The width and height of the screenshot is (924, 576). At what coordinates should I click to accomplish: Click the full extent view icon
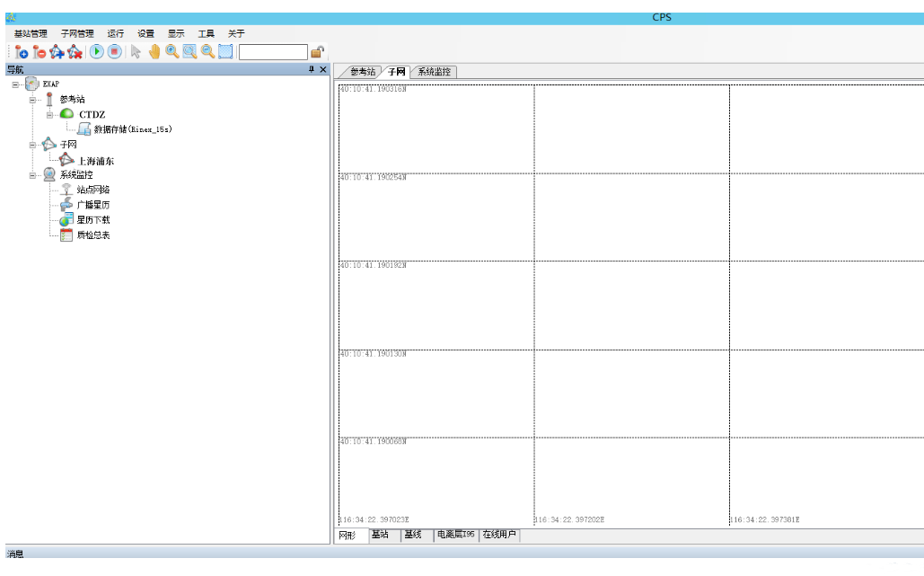pos(225,52)
